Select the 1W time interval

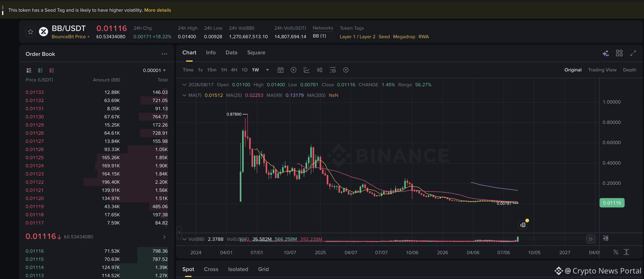pos(255,70)
